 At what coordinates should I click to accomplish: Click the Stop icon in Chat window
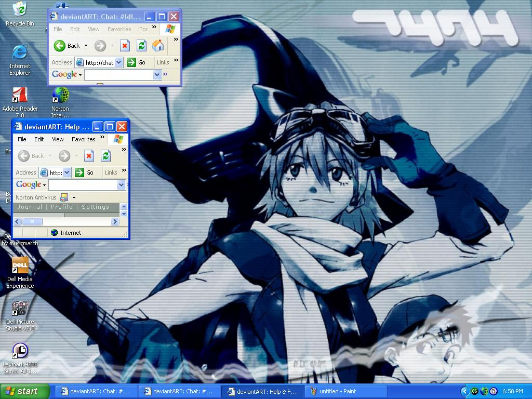[125, 46]
